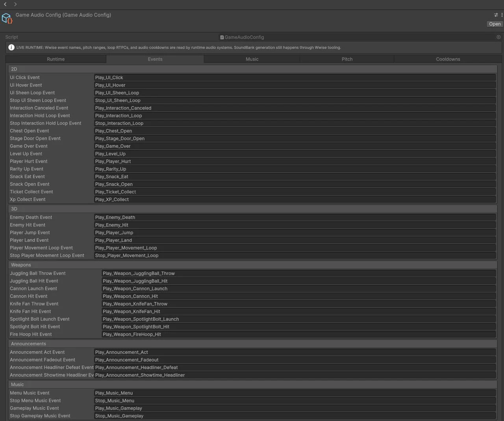Edit the Play_Snack_Eat value field

[x=295, y=176]
